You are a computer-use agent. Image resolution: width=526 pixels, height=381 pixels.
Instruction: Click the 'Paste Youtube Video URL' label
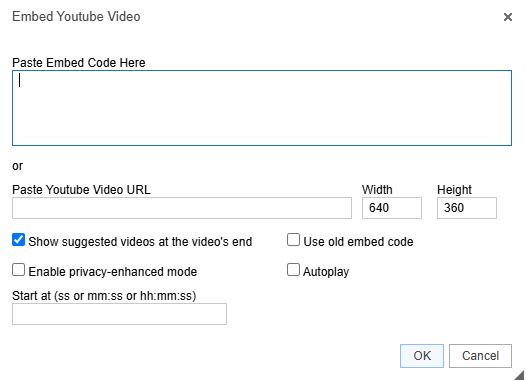81,190
